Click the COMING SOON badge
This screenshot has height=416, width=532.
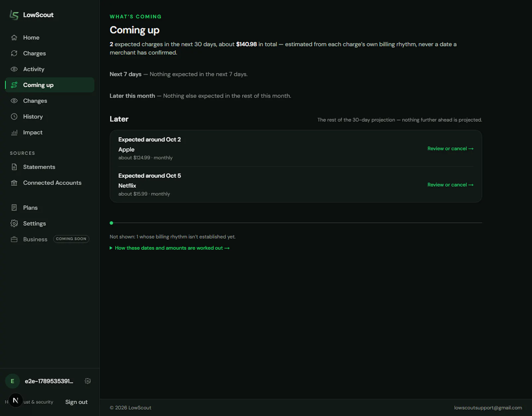71,239
